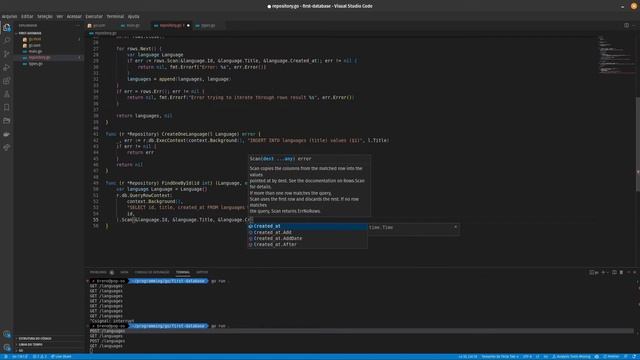Select the Created_at.Add suggestion
The height and width of the screenshot is (360, 640).
click(308, 232)
